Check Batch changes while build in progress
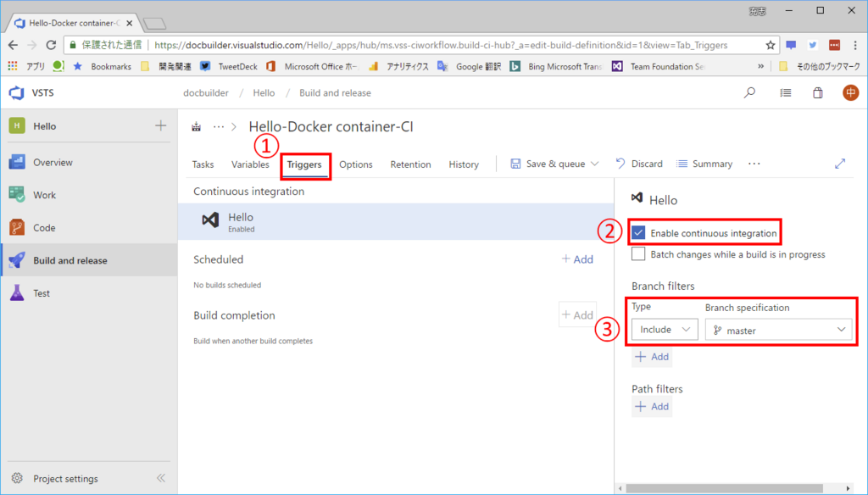 (638, 254)
